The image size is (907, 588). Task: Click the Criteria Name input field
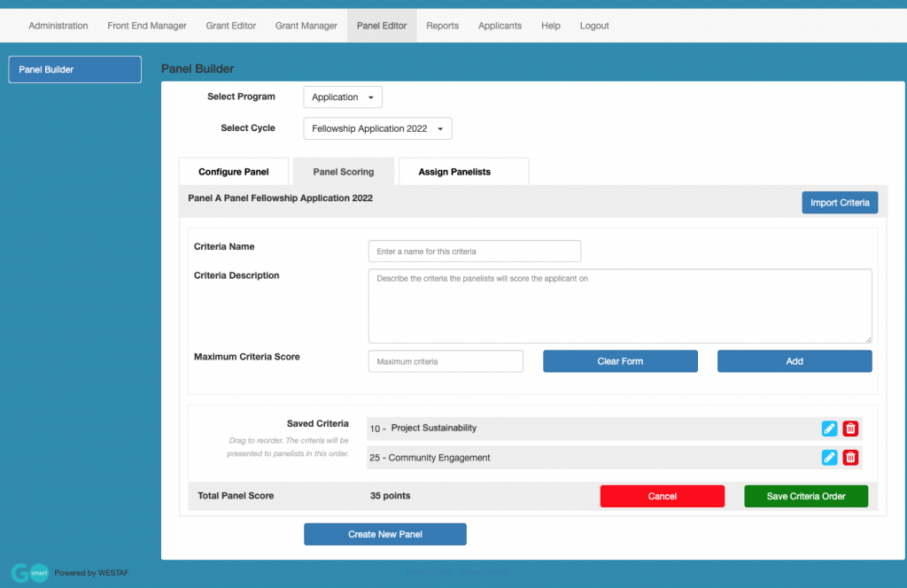pos(474,251)
